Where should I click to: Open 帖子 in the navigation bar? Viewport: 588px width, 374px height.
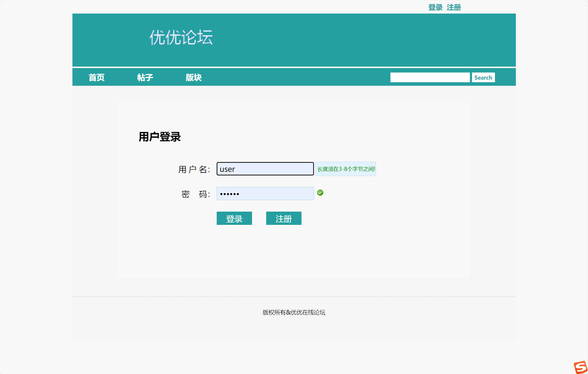[x=145, y=77]
